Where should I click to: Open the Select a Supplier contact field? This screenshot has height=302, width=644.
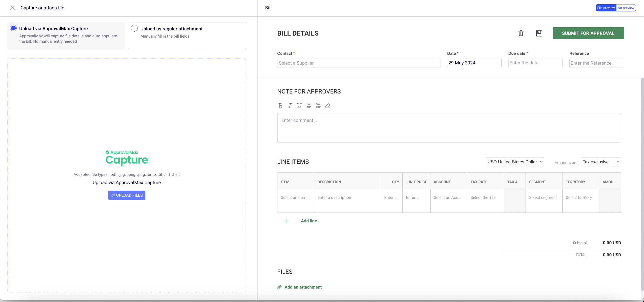[358, 63]
